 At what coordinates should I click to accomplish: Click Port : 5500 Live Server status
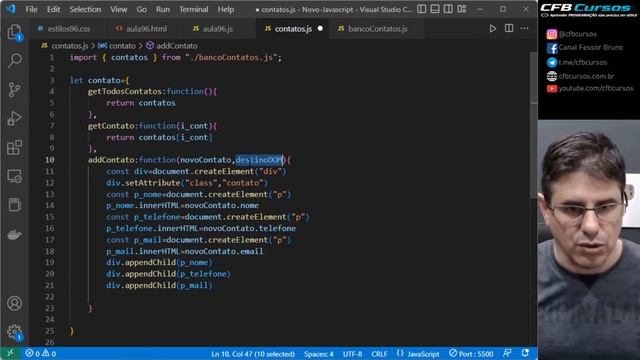471,354
